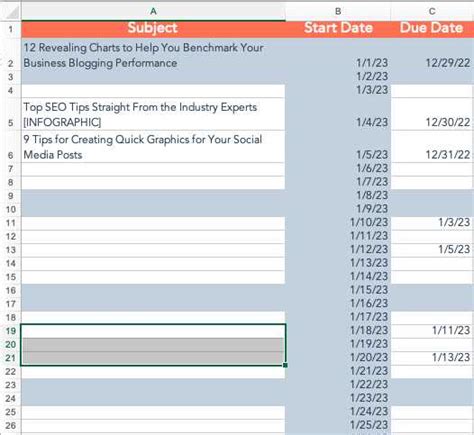Click the Due Date header cell
The width and height of the screenshot is (474, 435).
432,29
